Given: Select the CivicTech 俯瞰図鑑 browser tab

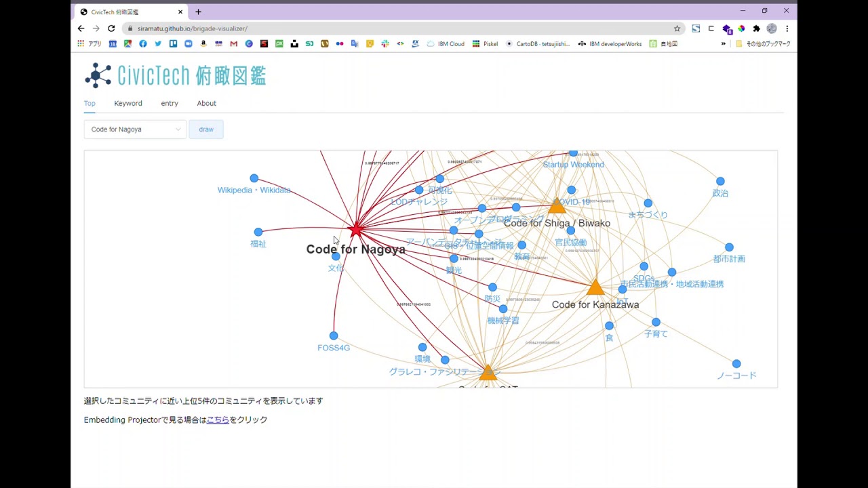Looking at the screenshot, I should tap(132, 12).
